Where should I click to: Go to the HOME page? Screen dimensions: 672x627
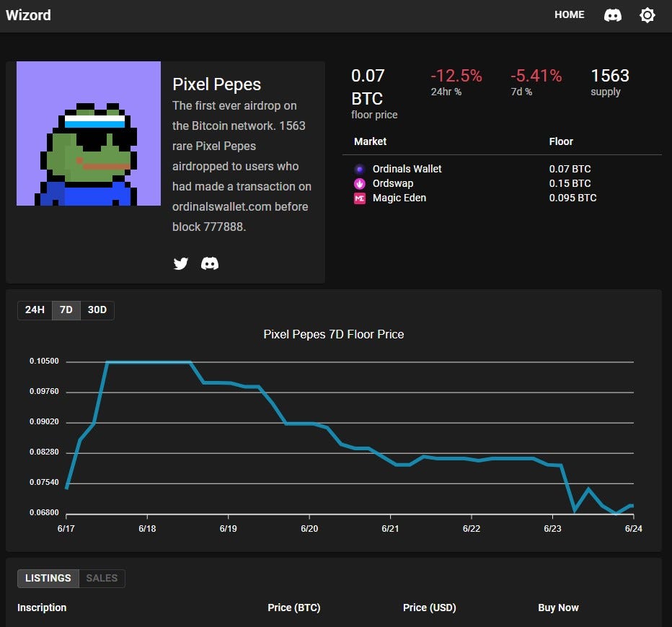pos(569,14)
